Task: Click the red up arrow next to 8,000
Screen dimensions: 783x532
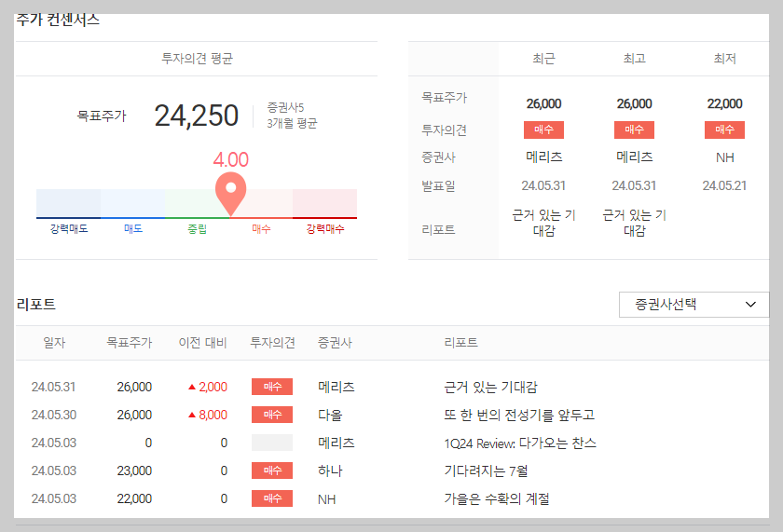Action: [192, 415]
